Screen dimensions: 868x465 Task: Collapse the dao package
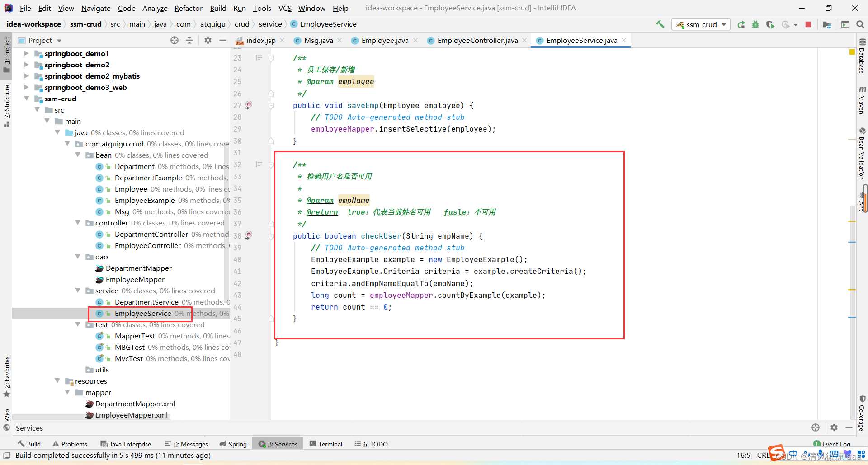coord(78,257)
